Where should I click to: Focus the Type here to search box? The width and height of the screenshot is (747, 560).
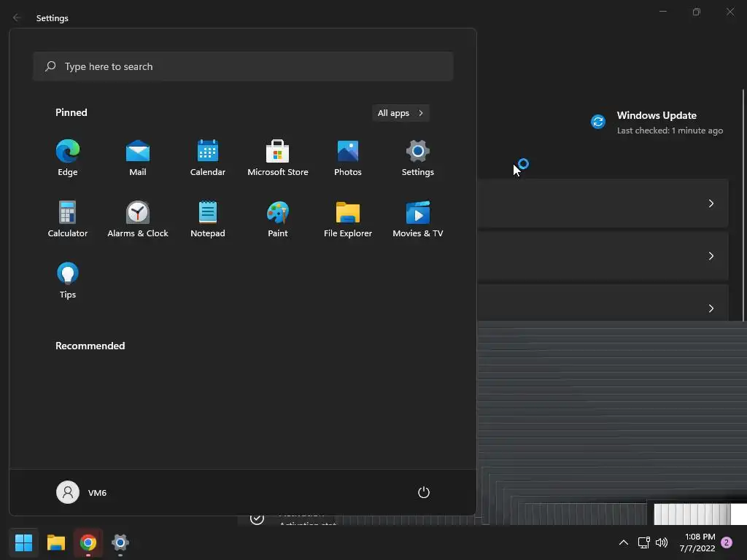(x=243, y=66)
